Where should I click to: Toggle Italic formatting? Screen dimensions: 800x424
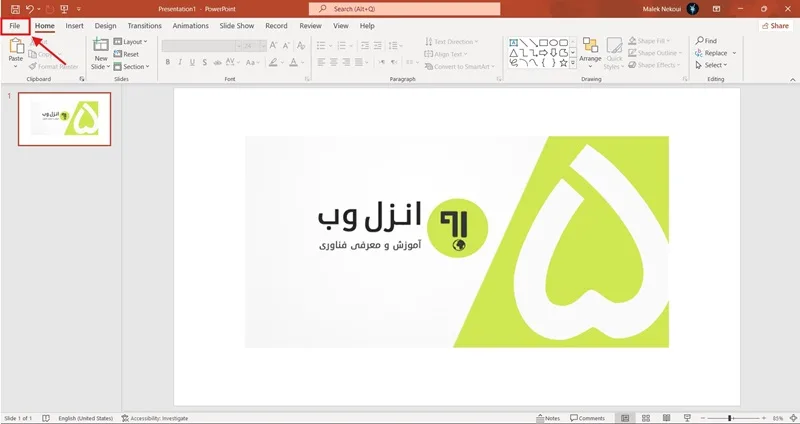180,62
